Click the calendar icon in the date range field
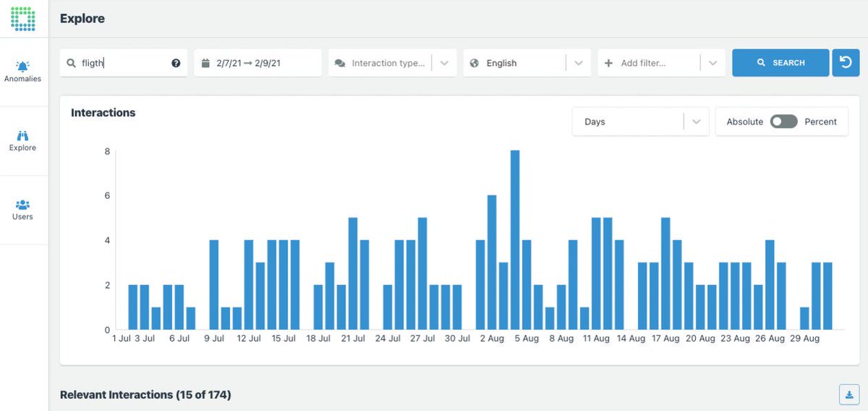This screenshot has width=868, height=411. coord(206,63)
